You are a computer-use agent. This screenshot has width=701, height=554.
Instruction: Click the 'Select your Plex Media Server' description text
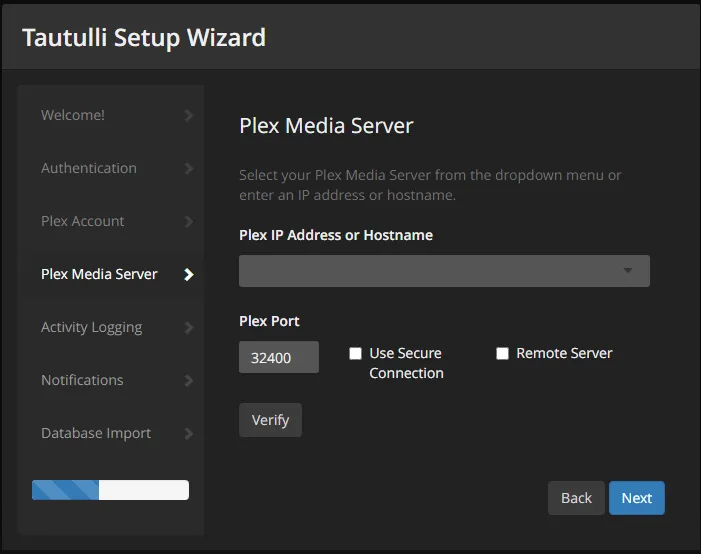tap(430, 185)
